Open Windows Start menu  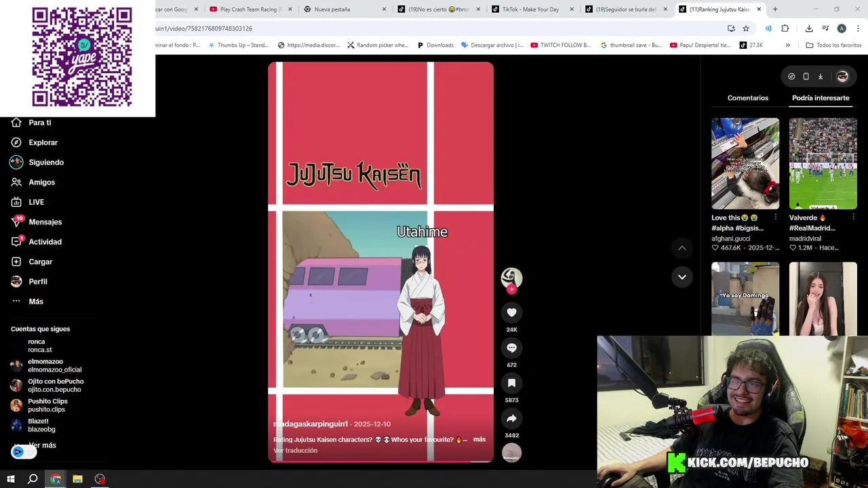point(11,479)
